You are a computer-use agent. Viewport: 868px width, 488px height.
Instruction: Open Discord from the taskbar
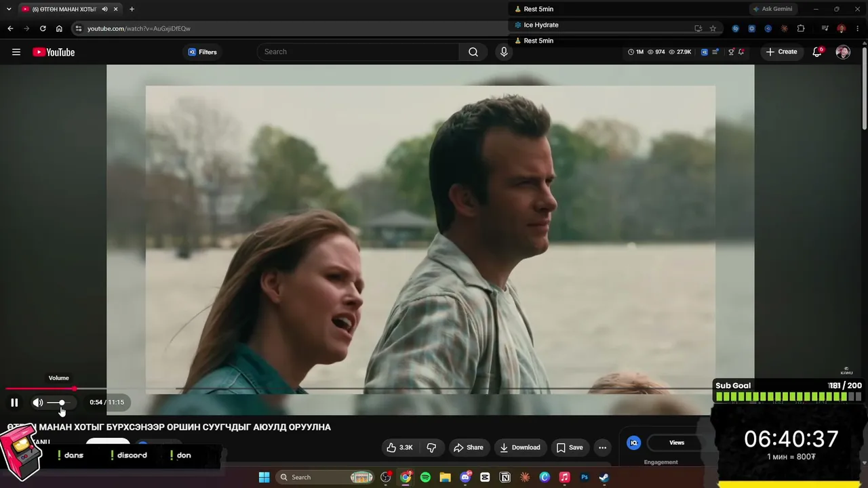[465, 477]
